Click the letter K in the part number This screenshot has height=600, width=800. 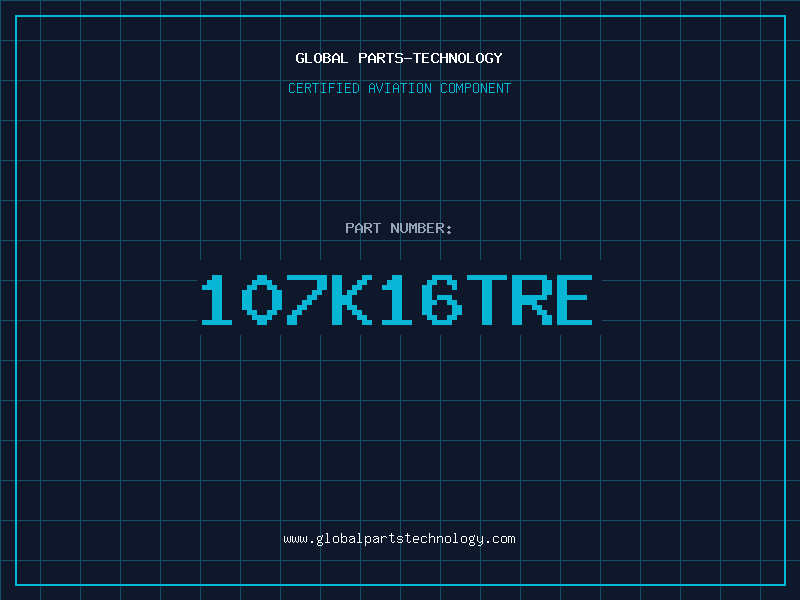[351, 300]
